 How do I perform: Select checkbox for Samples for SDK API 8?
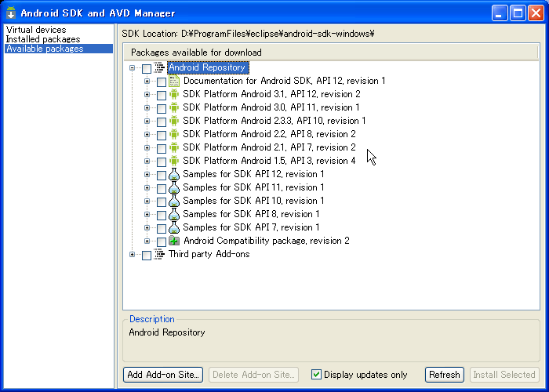(x=161, y=215)
